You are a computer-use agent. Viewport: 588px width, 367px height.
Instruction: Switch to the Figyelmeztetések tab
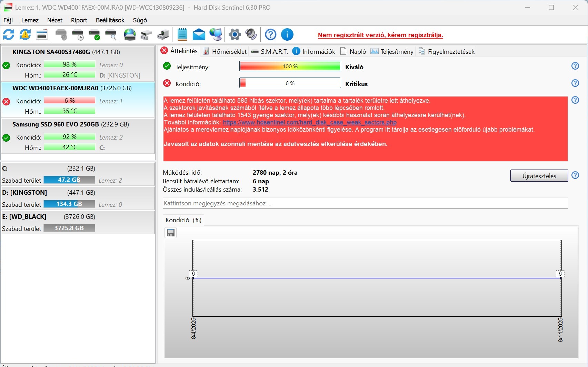click(447, 51)
